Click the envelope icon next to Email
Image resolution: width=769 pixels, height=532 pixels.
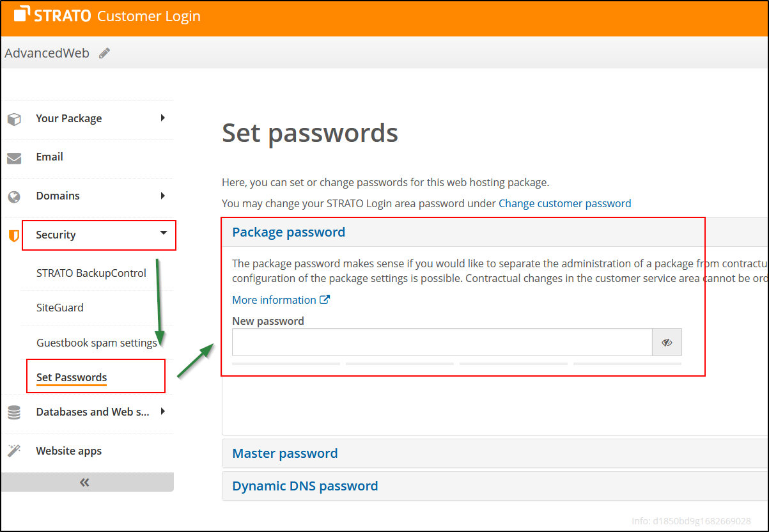(x=14, y=157)
